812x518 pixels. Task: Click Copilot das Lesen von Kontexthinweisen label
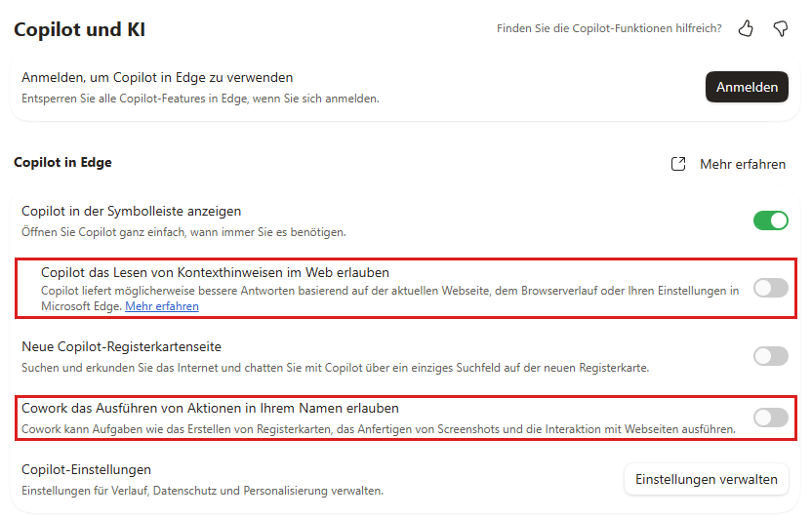215,272
